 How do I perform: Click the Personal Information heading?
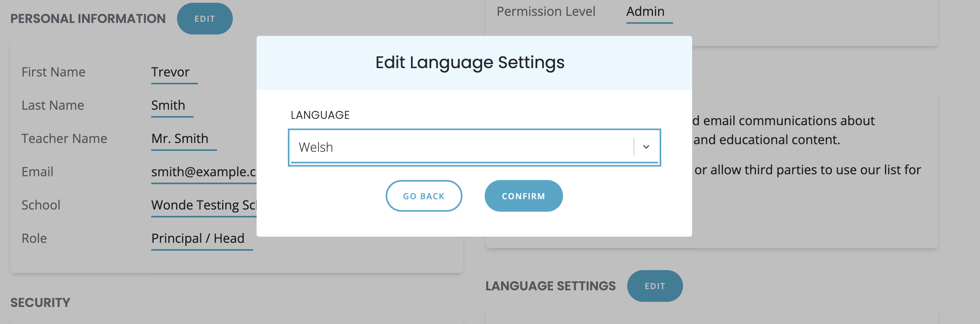88,19
